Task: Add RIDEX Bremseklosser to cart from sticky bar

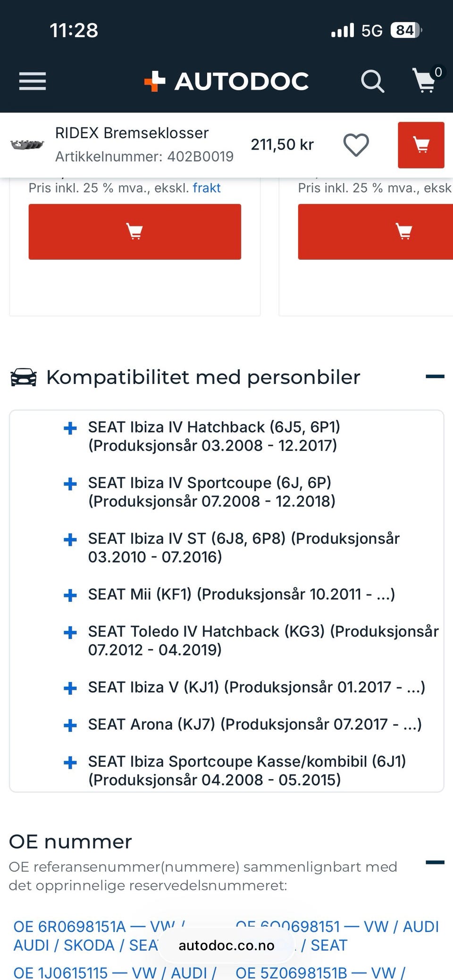Action: (x=421, y=145)
